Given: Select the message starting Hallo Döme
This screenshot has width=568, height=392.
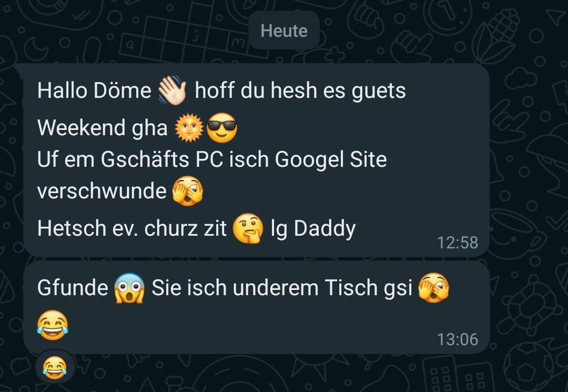Looking at the screenshot, I should pyautogui.click(x=257, y=160).
